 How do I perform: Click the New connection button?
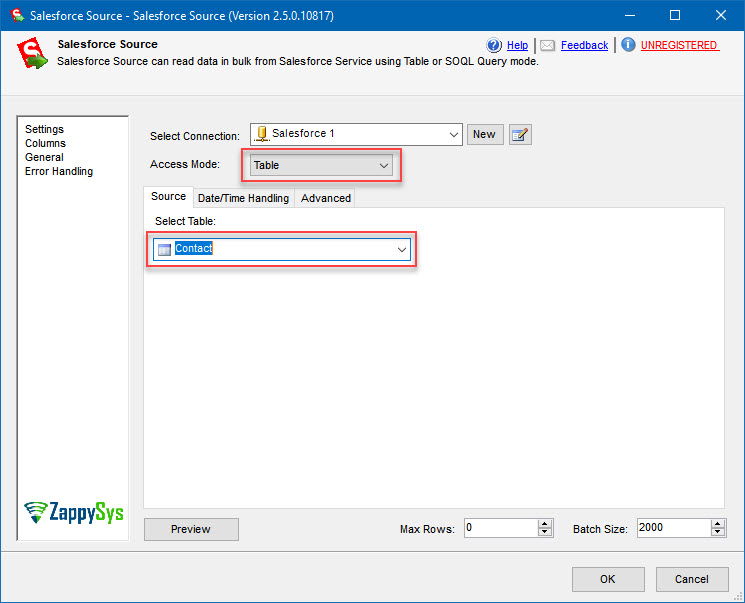click(x=485, y=134)
